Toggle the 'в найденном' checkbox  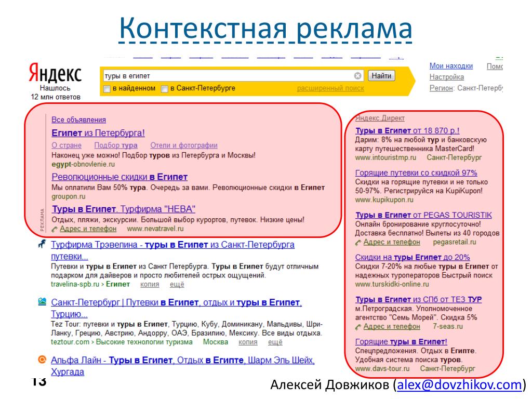(x=107, y=89)
